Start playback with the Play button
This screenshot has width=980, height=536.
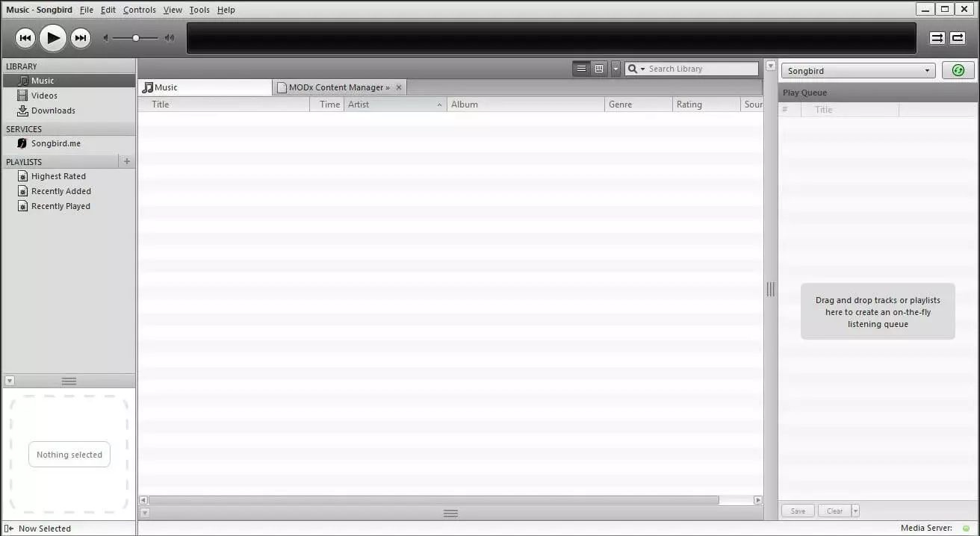53,37
